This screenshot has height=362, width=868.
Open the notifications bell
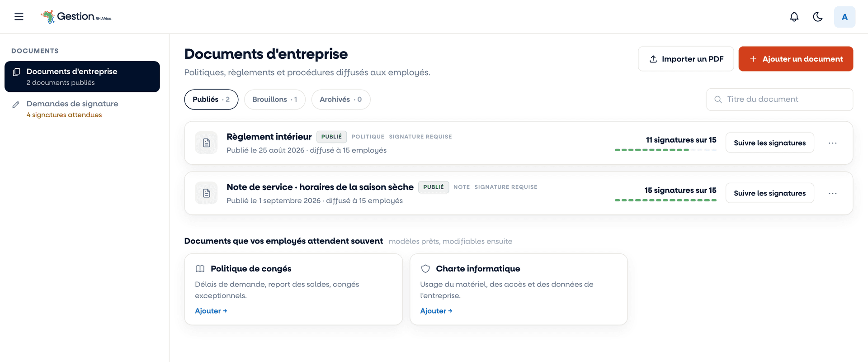pos(794,17)
